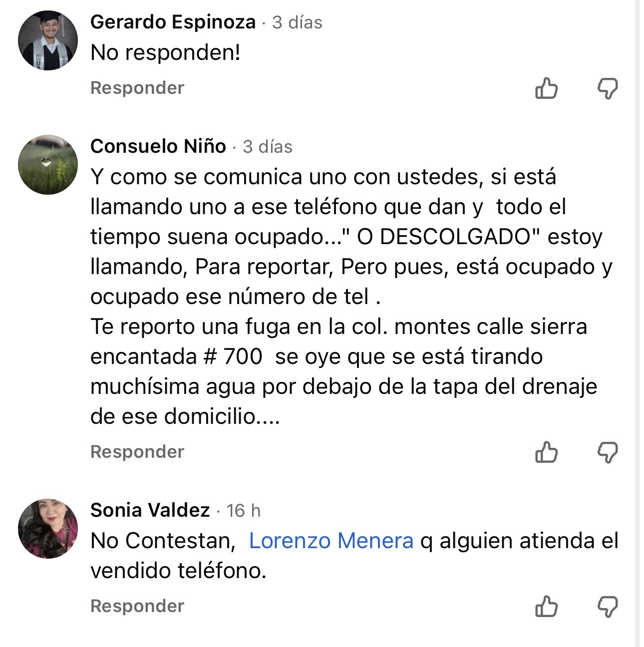The width and height of the screenshot is (644, 647).
Task: Click the name Gerardo Espinoza
Action: tap(173, 22)
